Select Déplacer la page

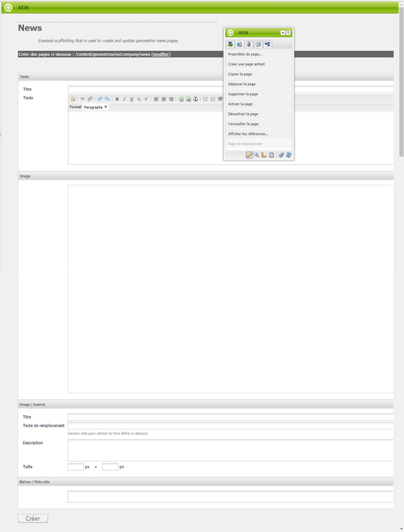[258, 84]
